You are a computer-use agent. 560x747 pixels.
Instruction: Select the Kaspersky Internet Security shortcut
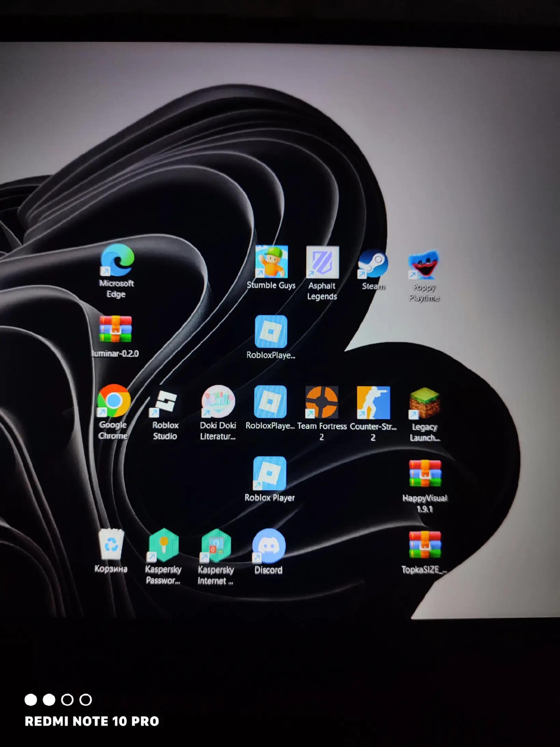(x=216, y=546)
